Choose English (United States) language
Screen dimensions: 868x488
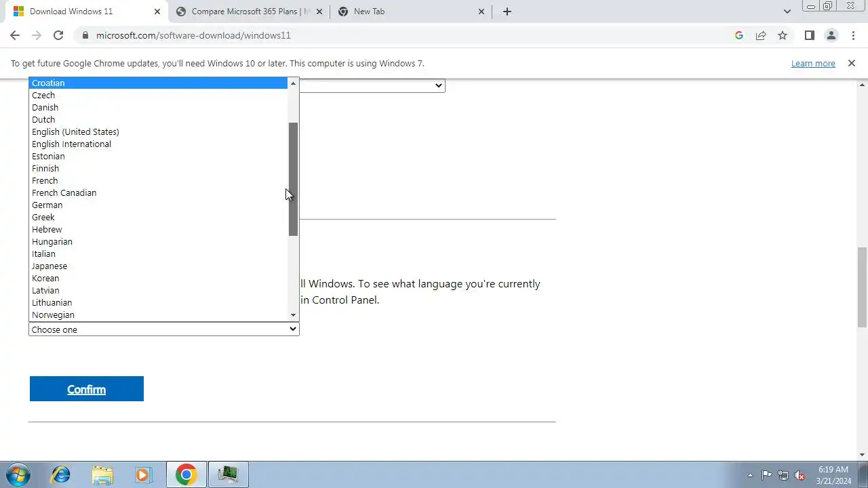coord(158,131)
